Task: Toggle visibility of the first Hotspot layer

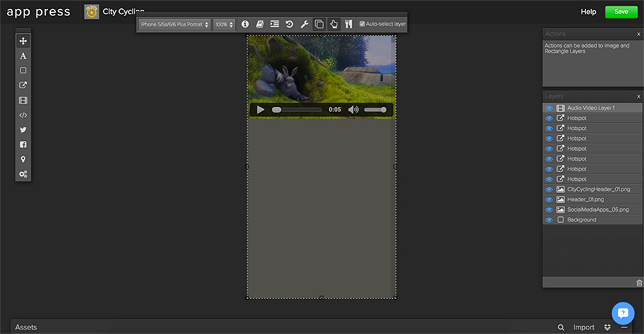Action: coord(549,118)
